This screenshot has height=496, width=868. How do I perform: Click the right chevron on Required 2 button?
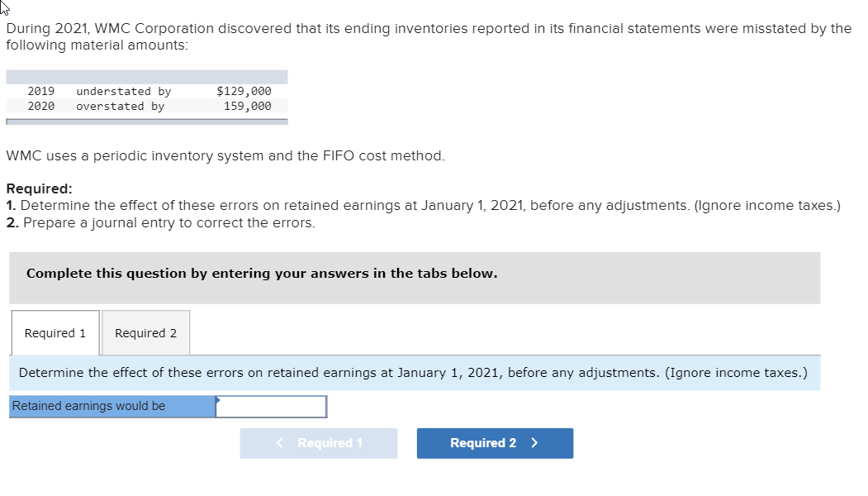coord(535,443)
